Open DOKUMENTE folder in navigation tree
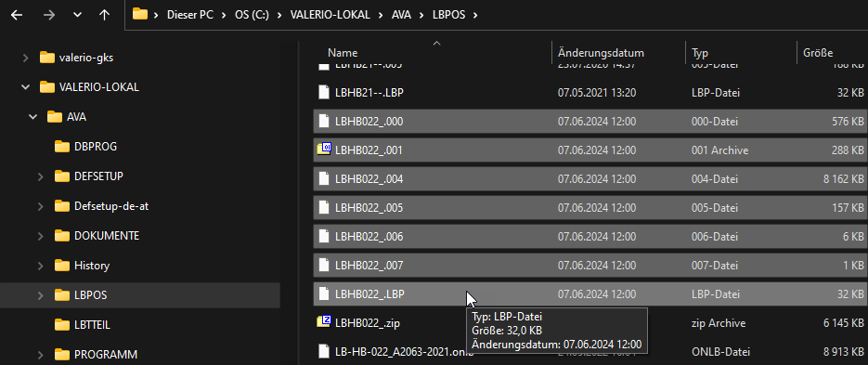 click(x=106, y=235)
